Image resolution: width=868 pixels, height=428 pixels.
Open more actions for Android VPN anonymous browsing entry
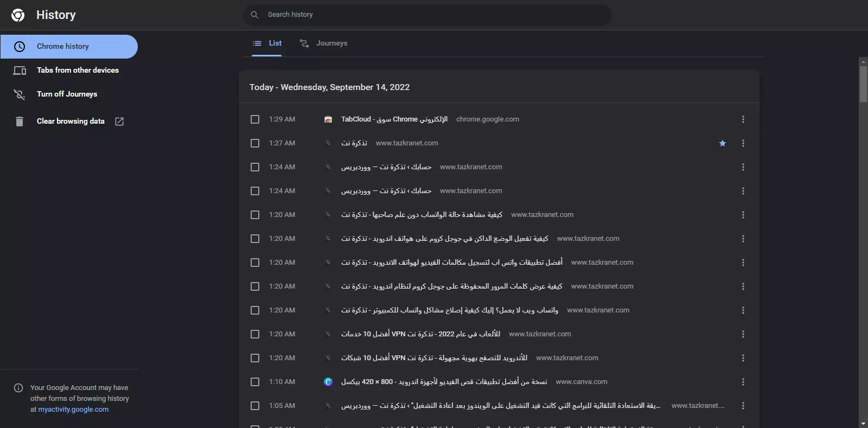[x=743, y=358]
